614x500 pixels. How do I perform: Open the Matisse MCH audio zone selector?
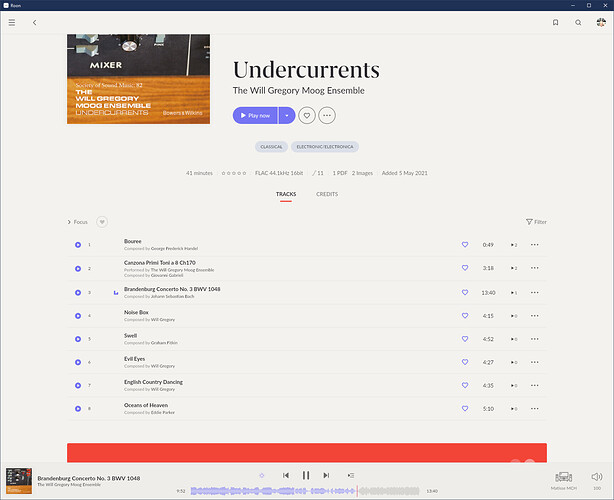click(563, 480)
